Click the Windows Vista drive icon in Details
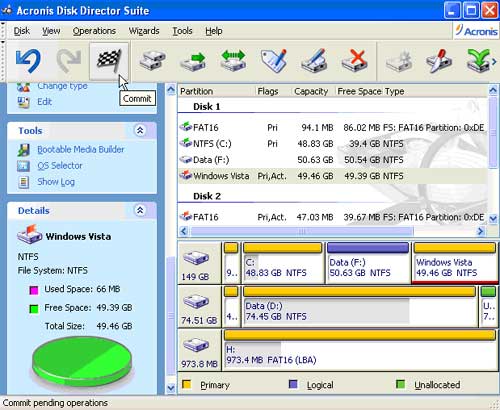Viewport: 500px width, 410px height. pyautogui.click(x=29, y=235)
